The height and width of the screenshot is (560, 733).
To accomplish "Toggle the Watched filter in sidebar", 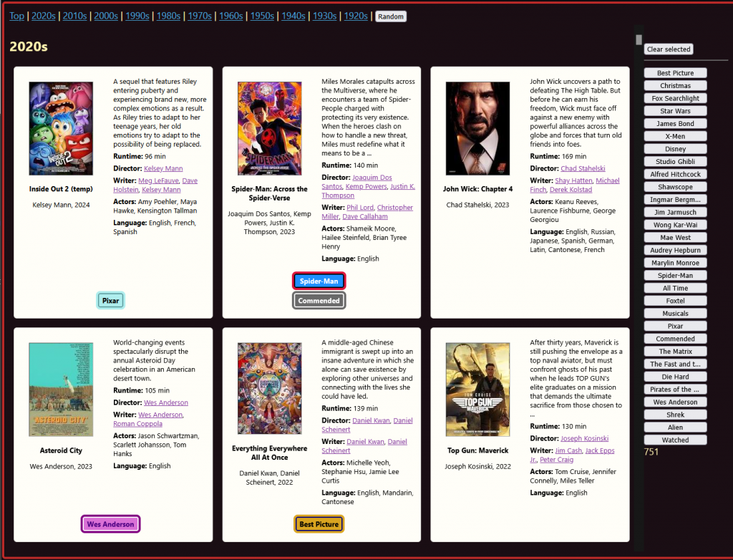I will (675, 440).
